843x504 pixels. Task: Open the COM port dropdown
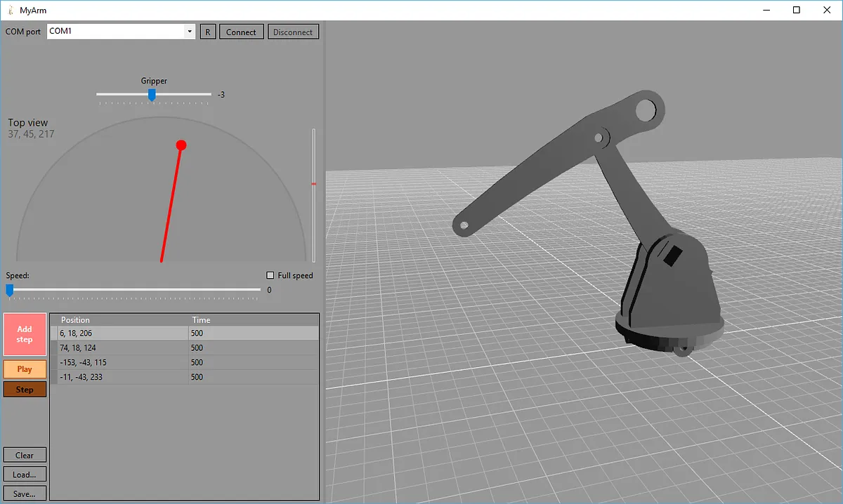click(x=189, y=32)
